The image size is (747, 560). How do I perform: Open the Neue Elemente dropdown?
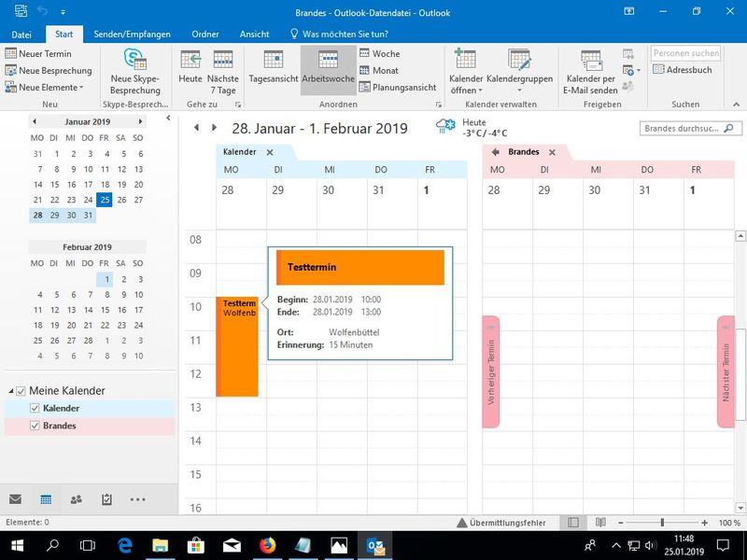click(x=44, y=87)
